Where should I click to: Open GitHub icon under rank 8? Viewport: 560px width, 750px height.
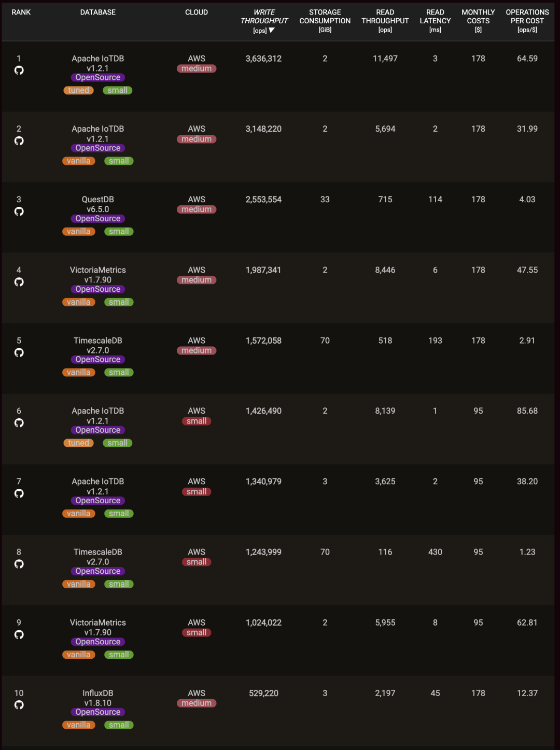(19, 564)
